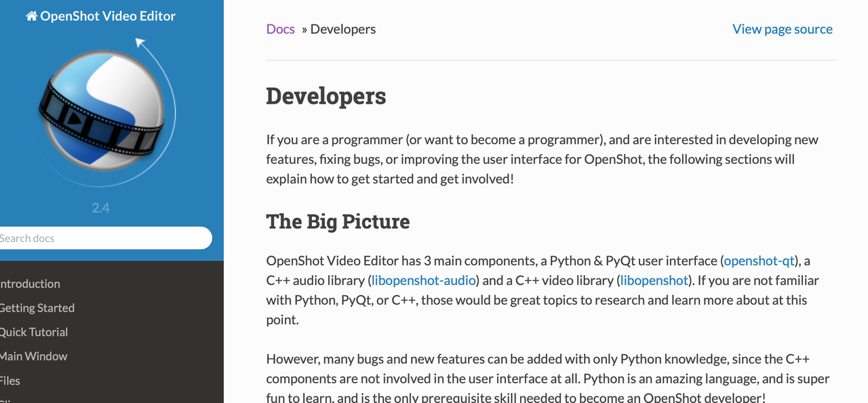868x403 pixels.
Task: Go to Getting Started in the sidebar
Action: click(37, 308)
